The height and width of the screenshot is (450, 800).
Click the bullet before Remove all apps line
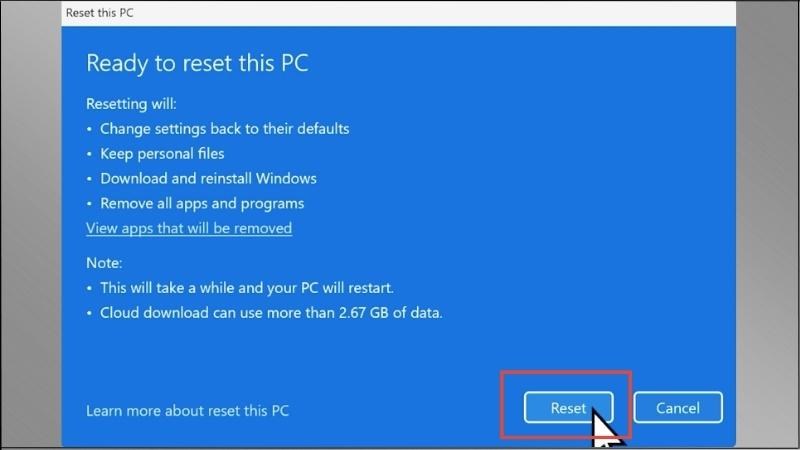point(89,204)
